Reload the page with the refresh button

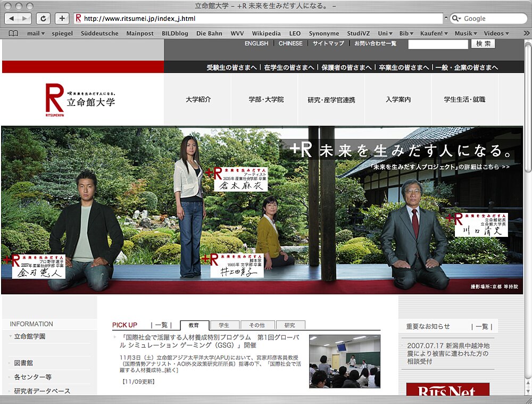44,19
